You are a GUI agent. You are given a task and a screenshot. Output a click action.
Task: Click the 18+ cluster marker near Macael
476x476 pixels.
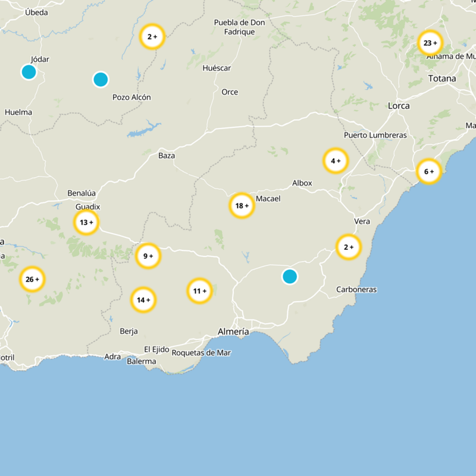[x=241, y=205]
